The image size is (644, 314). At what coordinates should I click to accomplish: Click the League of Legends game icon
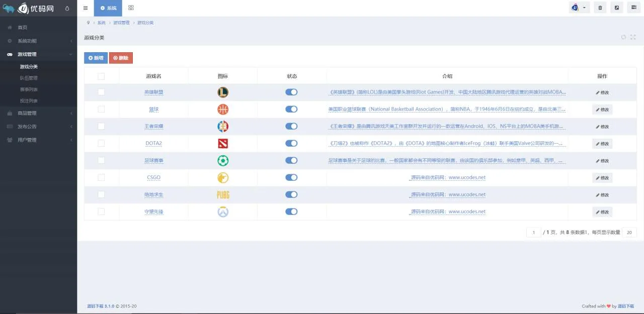pos(223,92)
